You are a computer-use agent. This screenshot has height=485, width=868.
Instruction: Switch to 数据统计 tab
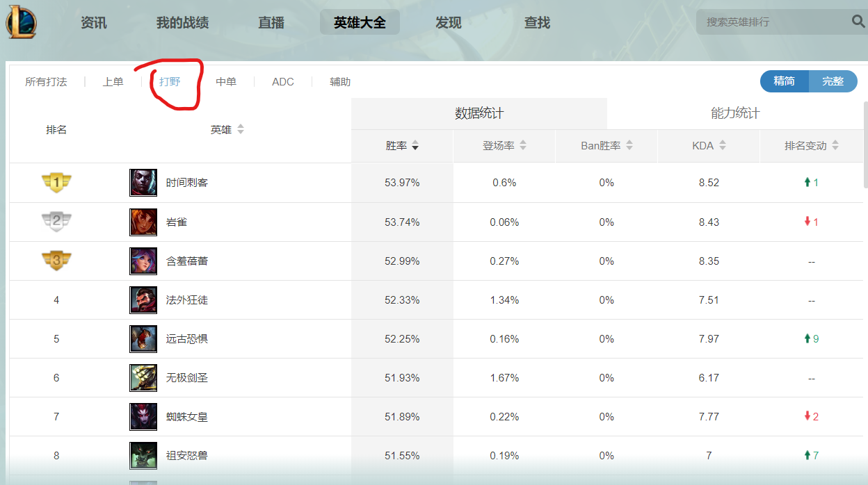479,113
